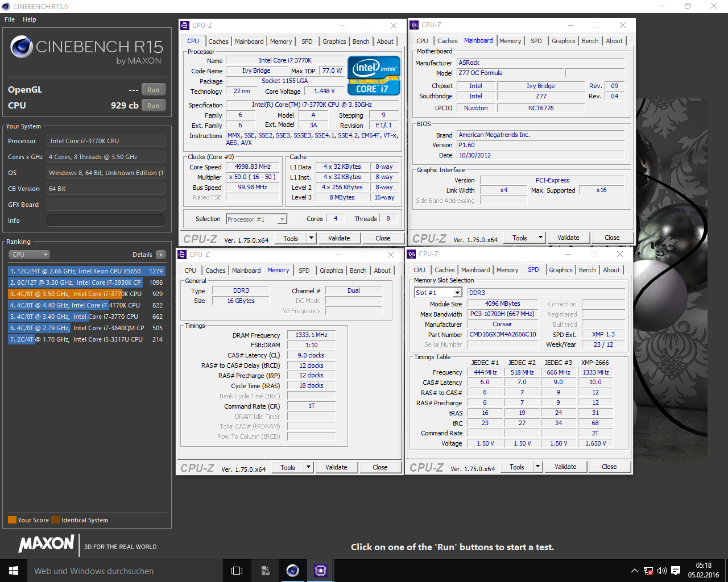Select CPU tab in the Mainboard window
Screen dimensions: 728x582
[422, 41]
